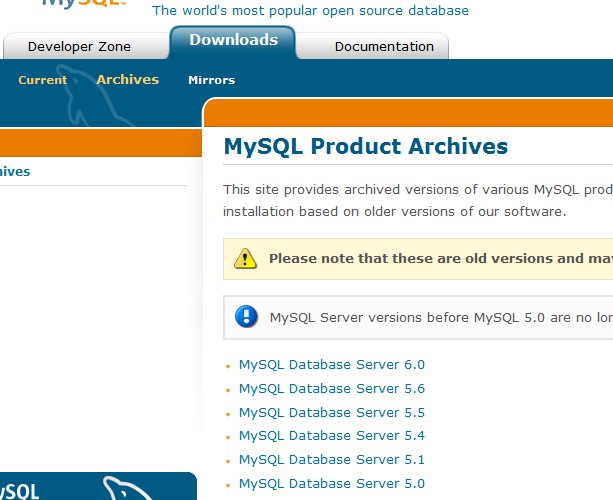Go to Archives in the sub-navigation
This screenshot has height=500, width=613.
point(127,80)
